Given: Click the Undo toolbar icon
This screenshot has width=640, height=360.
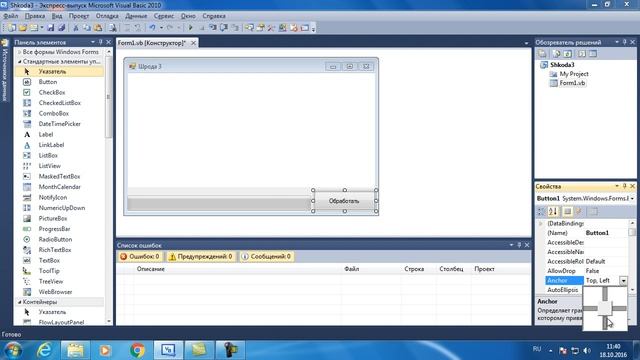Looking at the screenshot, I should (152, 28).
